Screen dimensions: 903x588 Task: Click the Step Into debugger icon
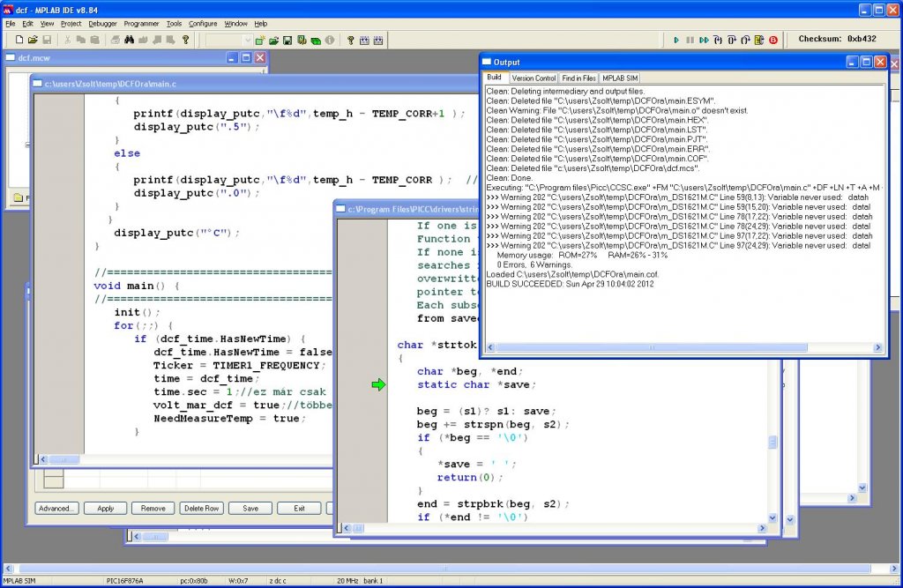tap(718, 40)
